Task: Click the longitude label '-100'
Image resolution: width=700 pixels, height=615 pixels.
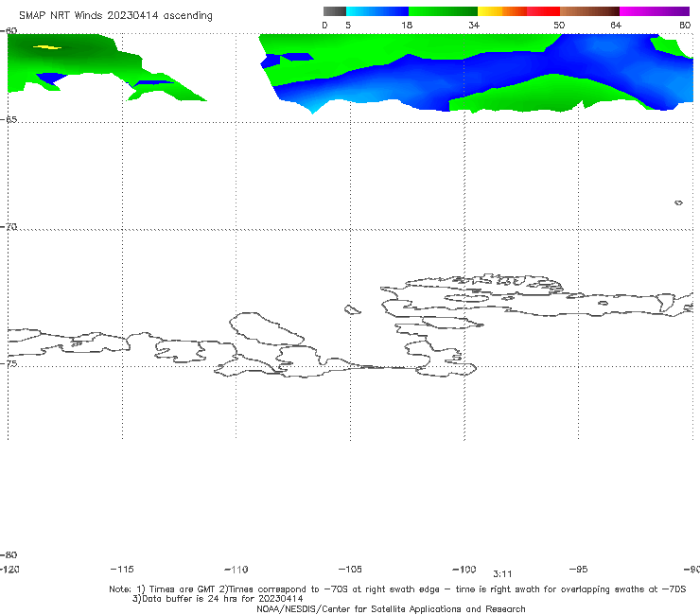Action: click(464, 569)
